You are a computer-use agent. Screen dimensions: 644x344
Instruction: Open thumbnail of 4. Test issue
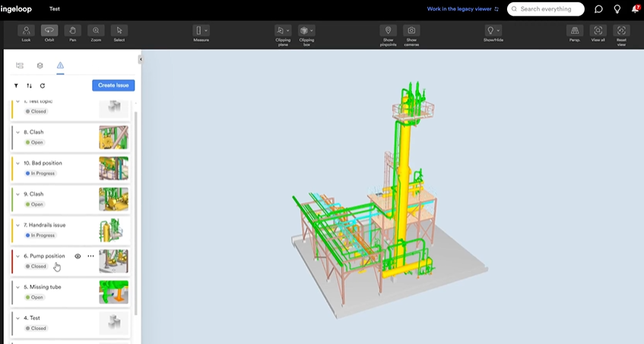point(114,323)
